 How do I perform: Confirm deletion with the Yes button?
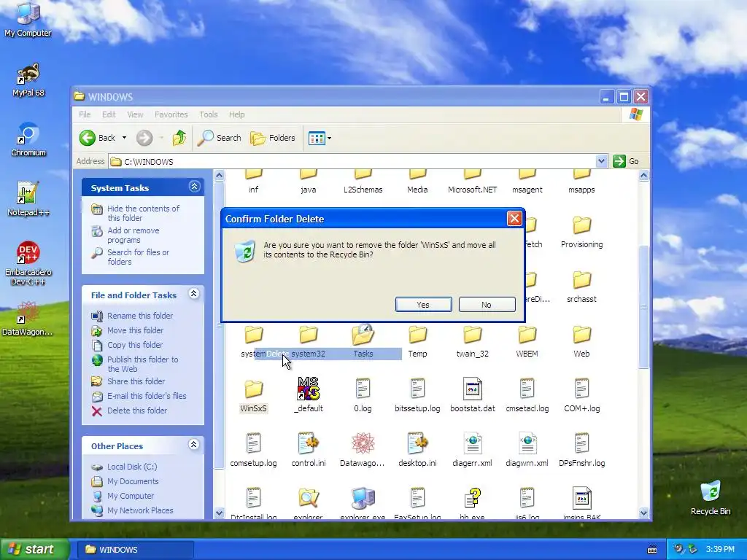click(x=424, y=305)
